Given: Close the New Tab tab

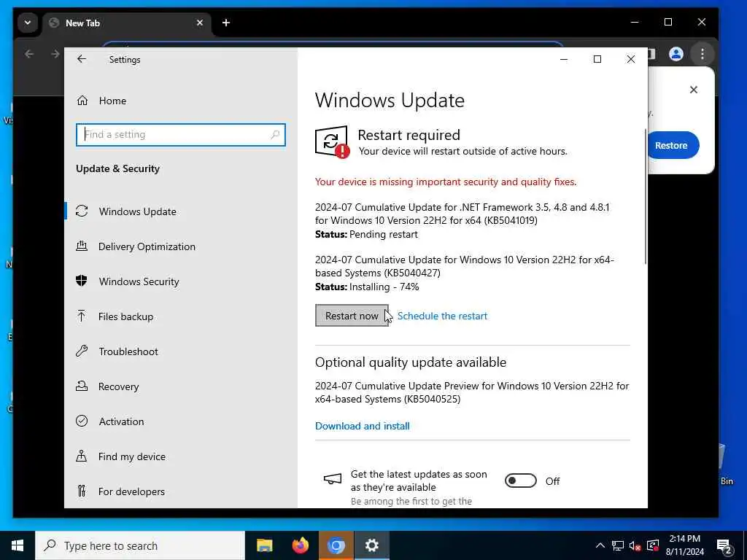Looking at the screenshot, I should (200, 23).
